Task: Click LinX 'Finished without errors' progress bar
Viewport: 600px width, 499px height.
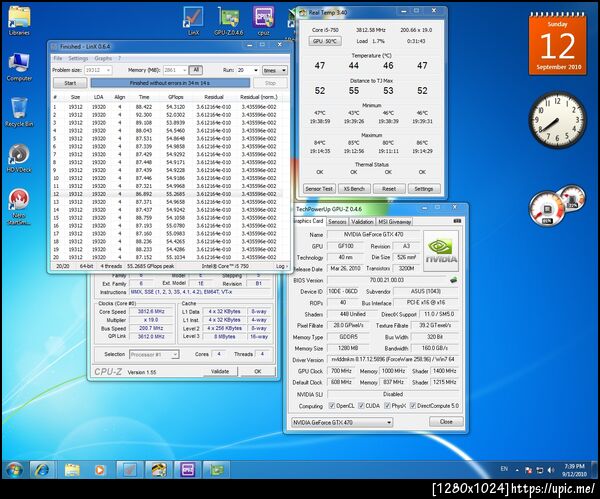Action: tap(170, 83)
